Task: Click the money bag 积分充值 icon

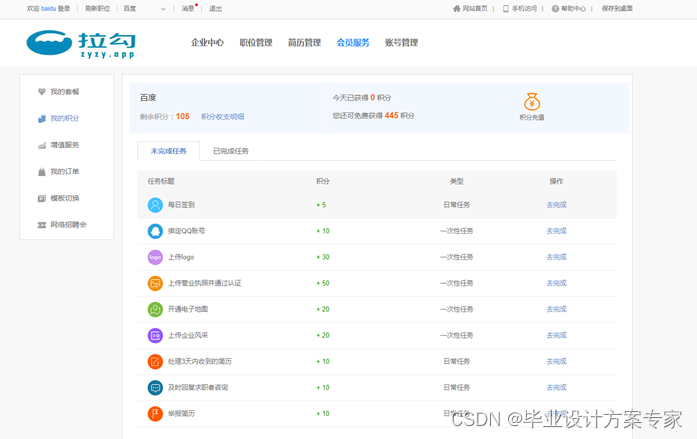Action: [532, 102]
